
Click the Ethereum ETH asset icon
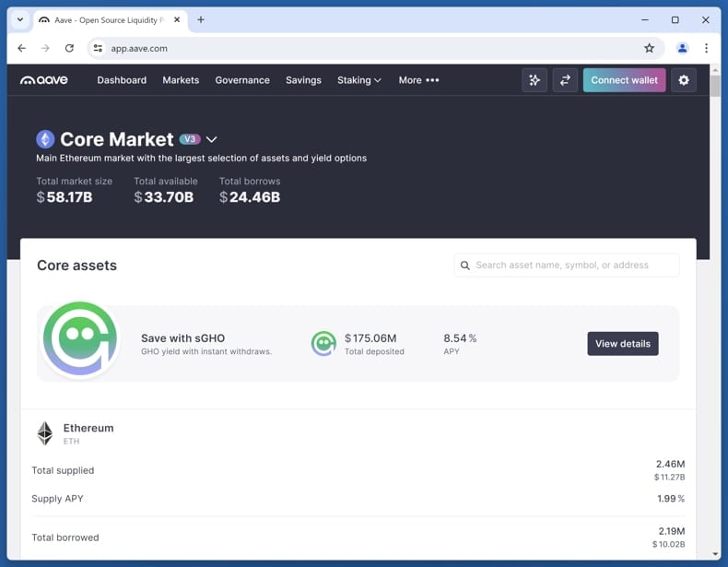[x=45, y=433]
